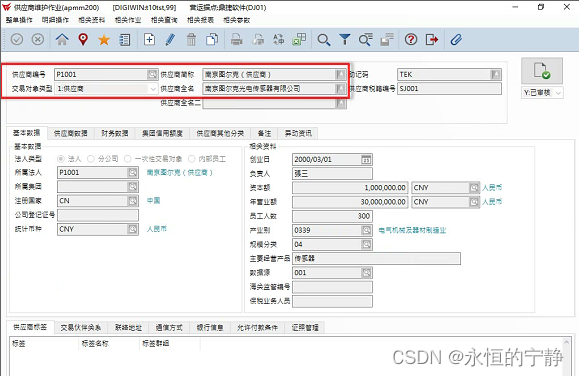Click multi-language icon in 供应商全名二 field
The height and width of the screenshot is (376, 579).
coord(340,103)
